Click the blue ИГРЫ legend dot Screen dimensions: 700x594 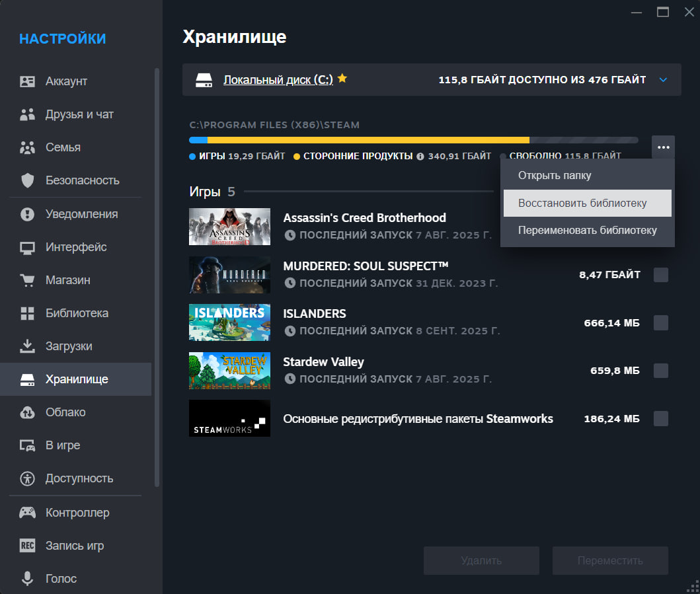[x=192, y=157]
